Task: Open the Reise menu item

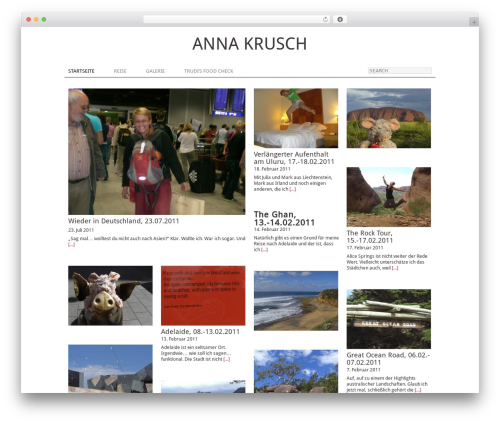Action: (x=120, y=71)
